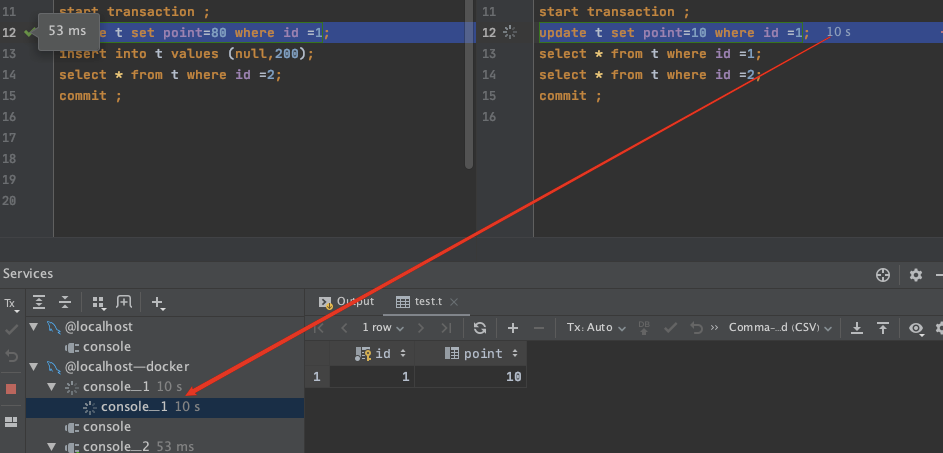
Task: Import data with the upload arrow icon
Action: [883, 327]
